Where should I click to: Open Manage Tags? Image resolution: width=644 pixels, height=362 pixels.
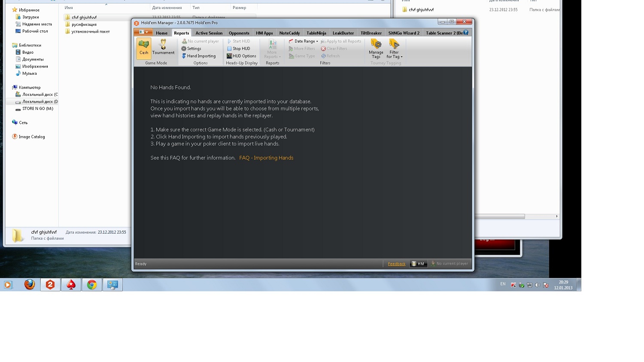(376, 49)
